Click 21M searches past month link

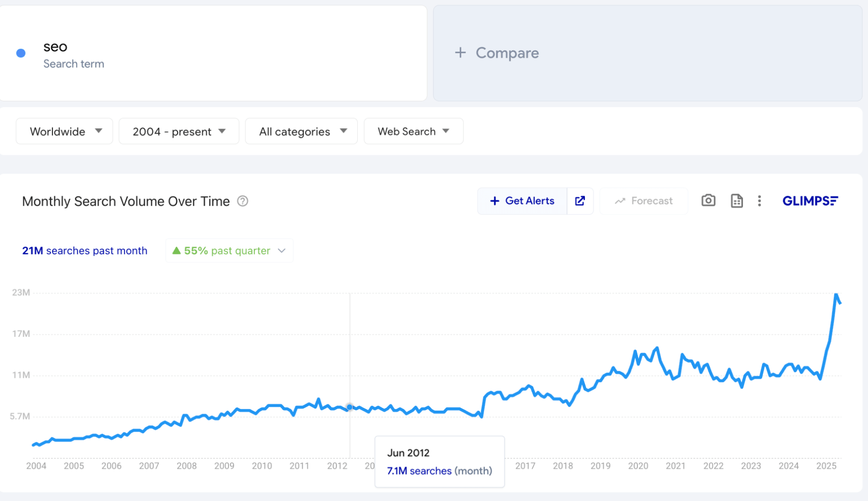85,250
